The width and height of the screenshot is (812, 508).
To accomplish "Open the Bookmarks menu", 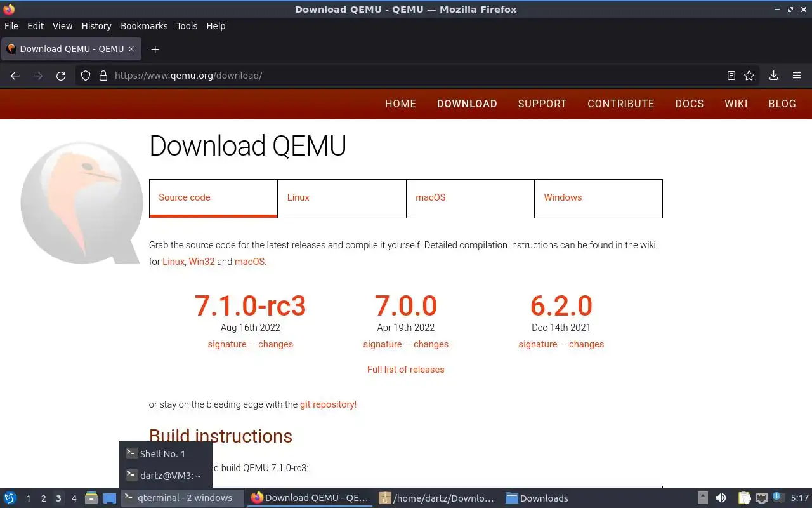I will point(144,26).
